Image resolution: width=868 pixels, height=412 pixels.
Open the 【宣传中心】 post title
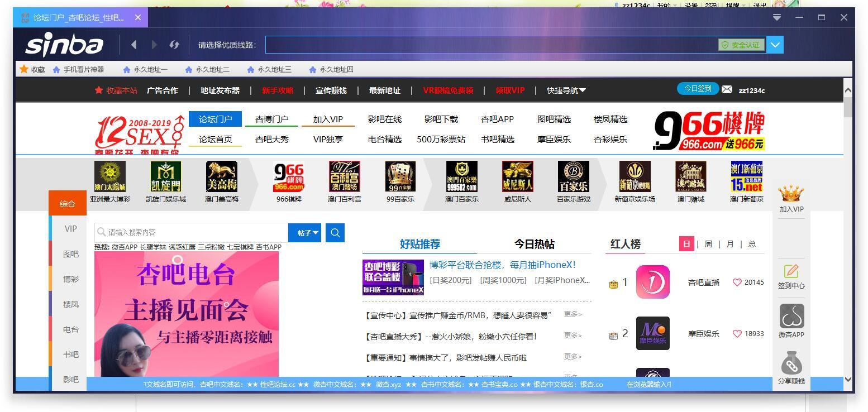click(x=457, y=315)
